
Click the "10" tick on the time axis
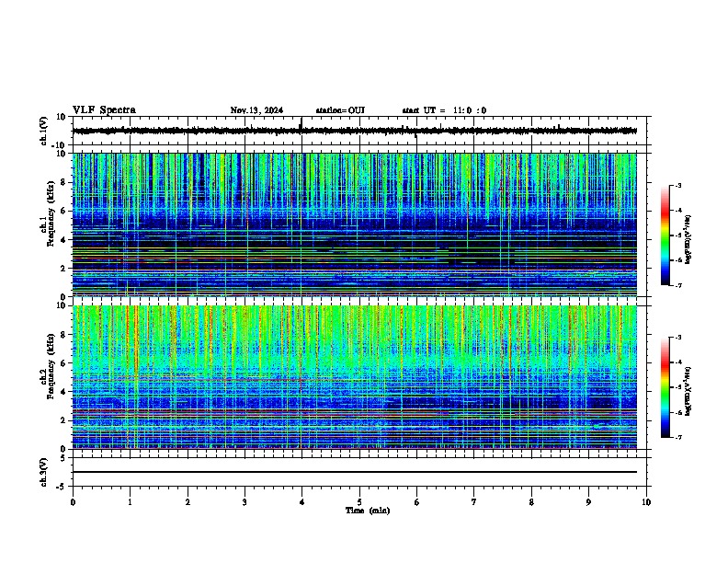[x=646, y=502]
